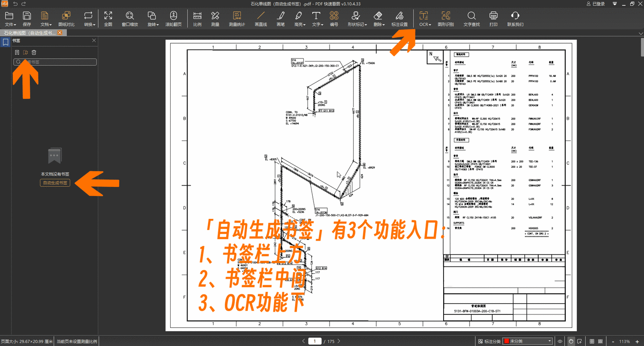
Task: Toggle annotation visibility with the eye icon
Action: click(560, 341)
